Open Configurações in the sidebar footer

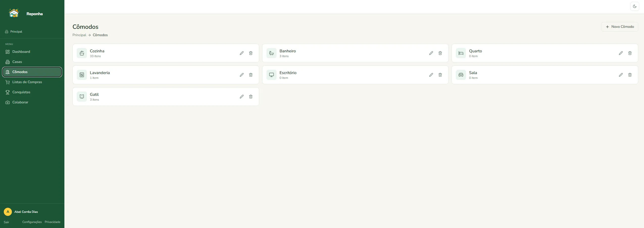click(x=32, y=222)
